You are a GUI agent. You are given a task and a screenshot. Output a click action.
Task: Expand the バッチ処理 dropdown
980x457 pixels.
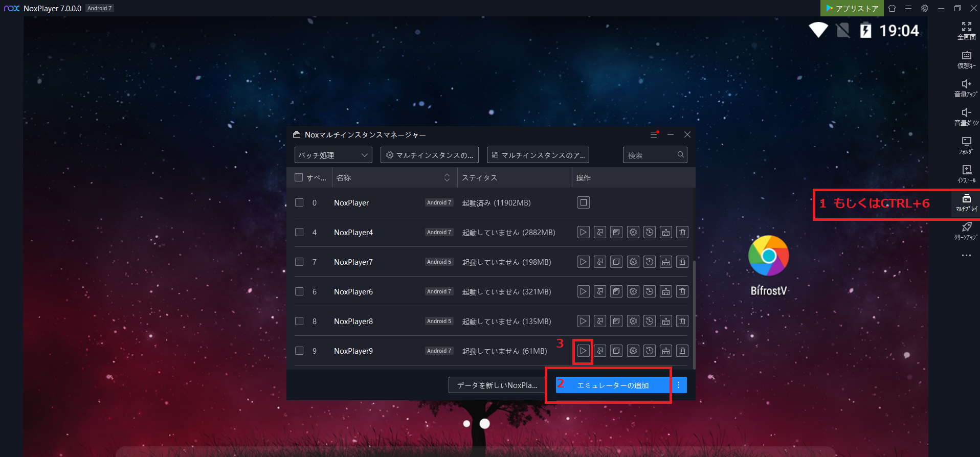pyautogui.click(x=333, y=155)
